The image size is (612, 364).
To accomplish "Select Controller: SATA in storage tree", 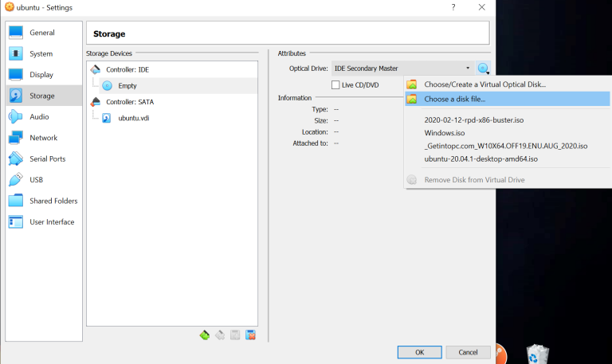I will pyautogui.click(x=129, y=102).
